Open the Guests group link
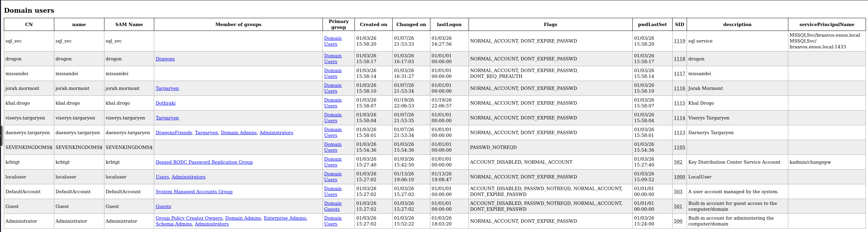The width and height of the screenshot is (868, 232). coord(163,206)
